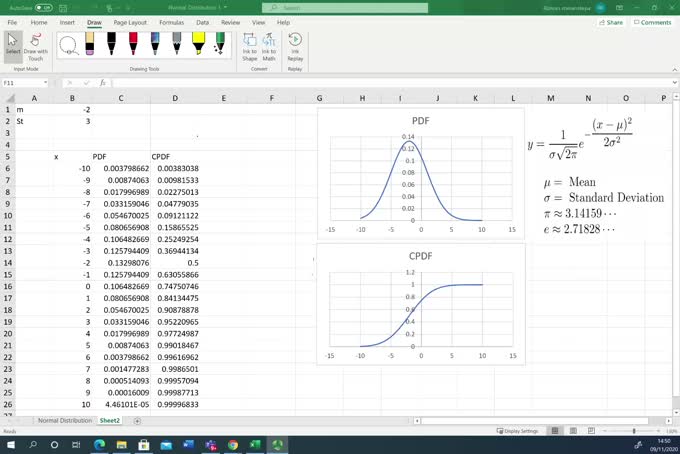Start Ink Replay
The width and height of the screenshot is (680, 454).
(296, 46)
